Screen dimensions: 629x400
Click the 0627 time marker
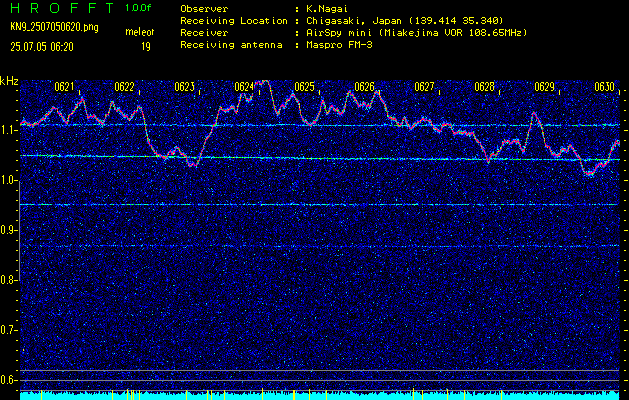(424, 87)
